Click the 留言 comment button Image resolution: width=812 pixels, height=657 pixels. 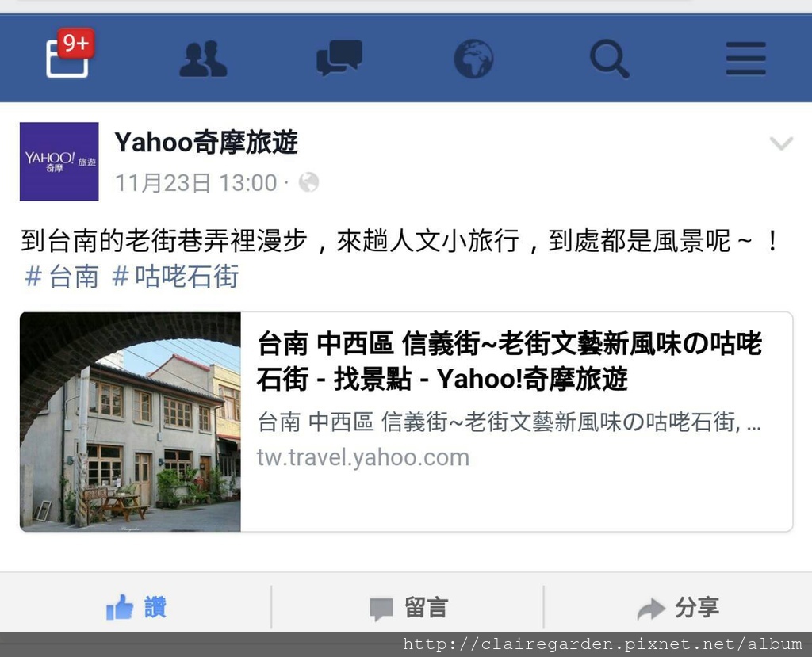[408, 608]
